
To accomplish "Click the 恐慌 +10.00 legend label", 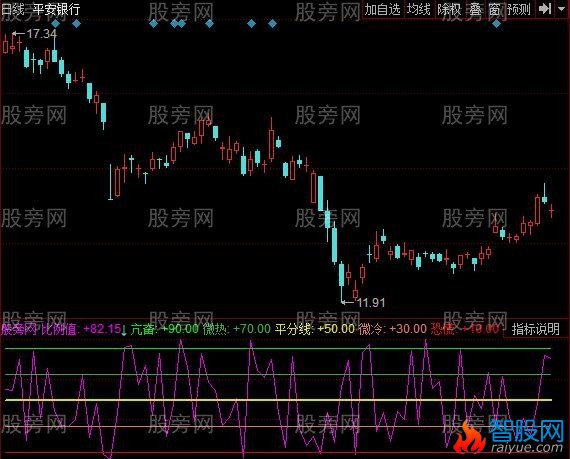I will (x=465, y=329).
